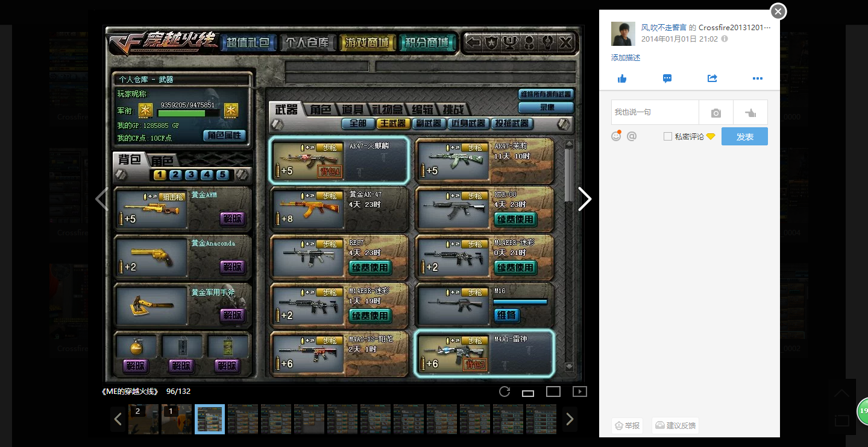Image resolution: width=868 pixels, height=447 pixels.
Task: Open the 《ME的穿越火线》 album title
Action: point(131,392)
